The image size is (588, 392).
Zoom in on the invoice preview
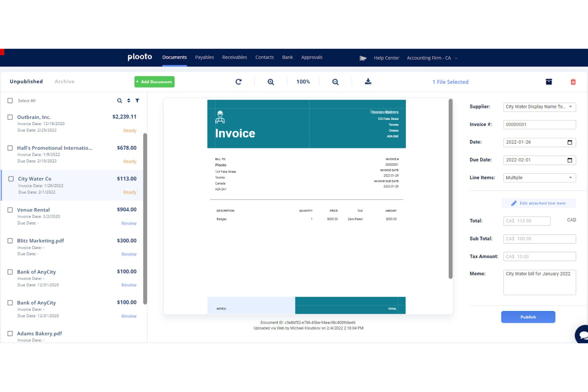click(x=271, y=81)
